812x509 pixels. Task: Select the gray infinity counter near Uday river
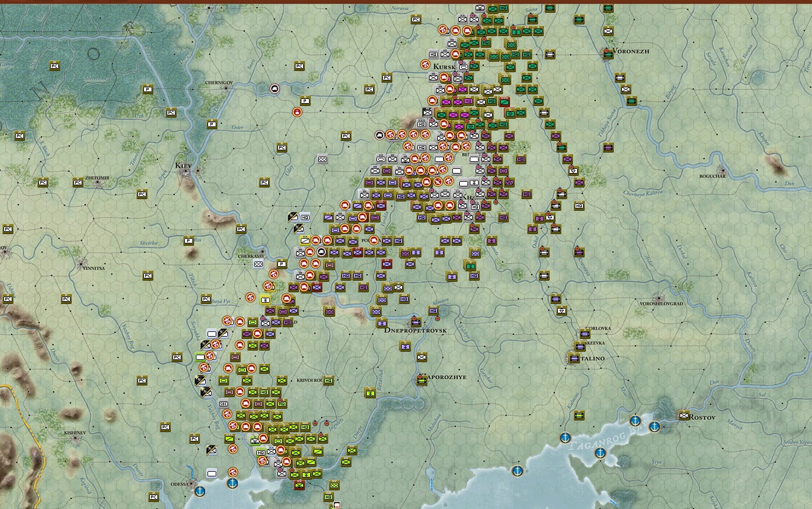coord(322,159)
